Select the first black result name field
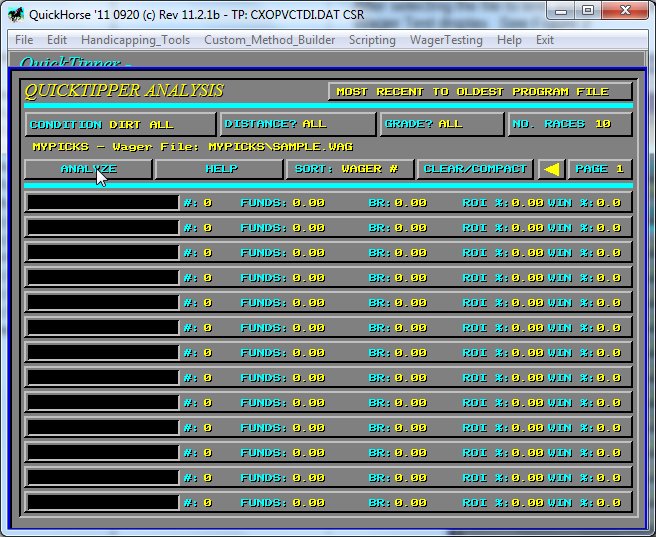Viewport: 656px width, 537px height. coord(103,202)
